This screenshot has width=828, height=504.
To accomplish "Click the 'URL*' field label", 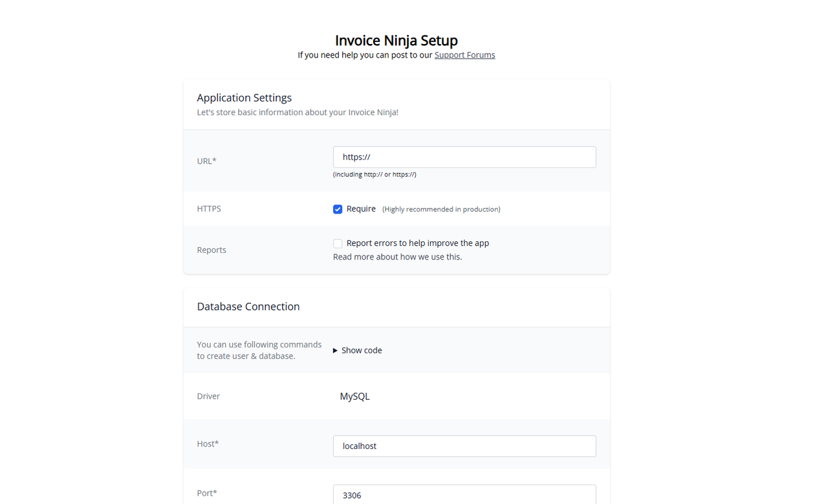I will tap(206, 161).
